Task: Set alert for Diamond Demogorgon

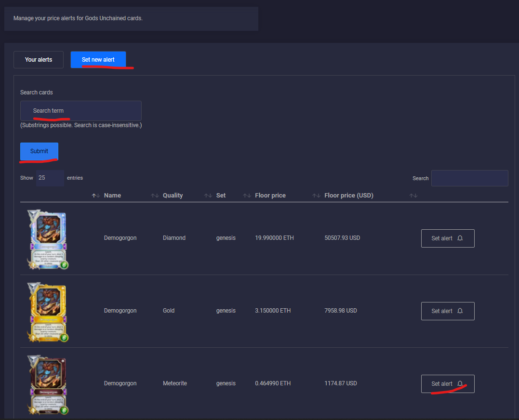Action: 448,238
